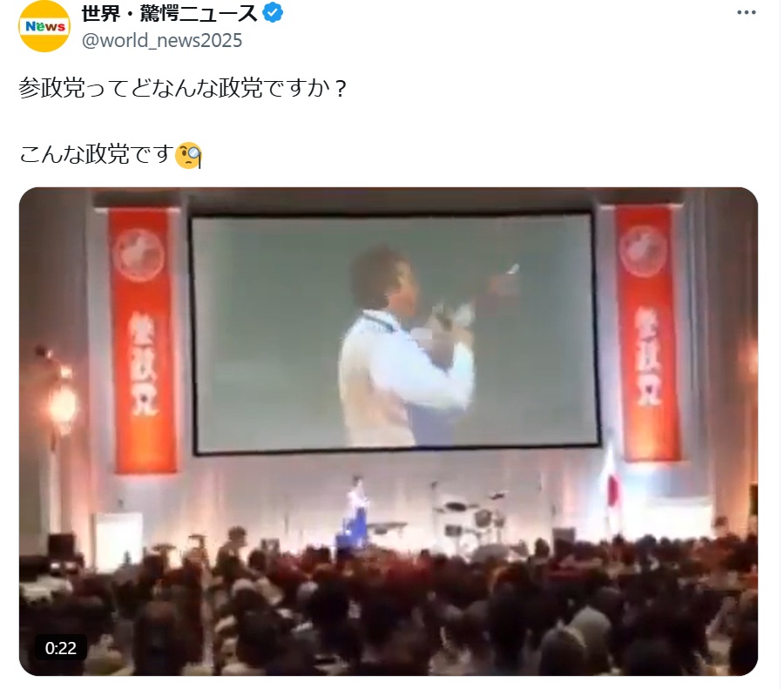This screenshot has height=689, width=784.
Task: Click the blue verified checkmark badge
Action: pos(273,13)
